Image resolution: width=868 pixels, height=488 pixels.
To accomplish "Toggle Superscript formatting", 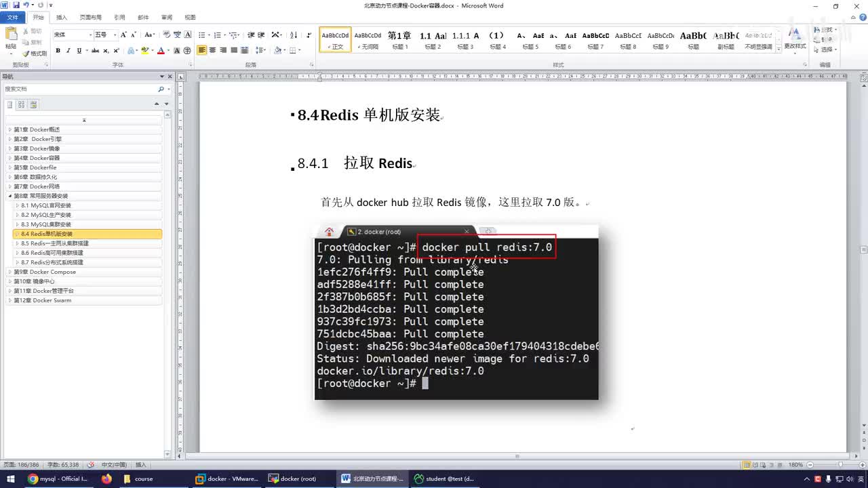I will tap(116, 50).
